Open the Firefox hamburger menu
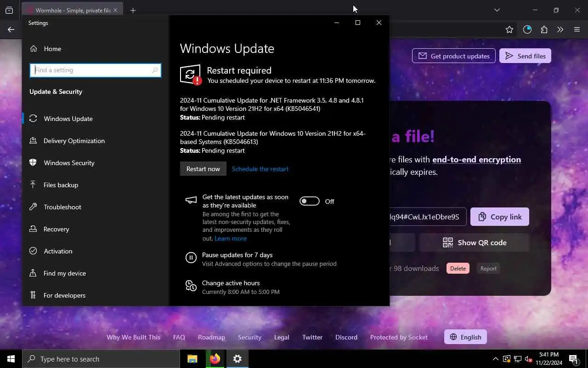The width and height of the screenshot is (588, 368). 577,29
